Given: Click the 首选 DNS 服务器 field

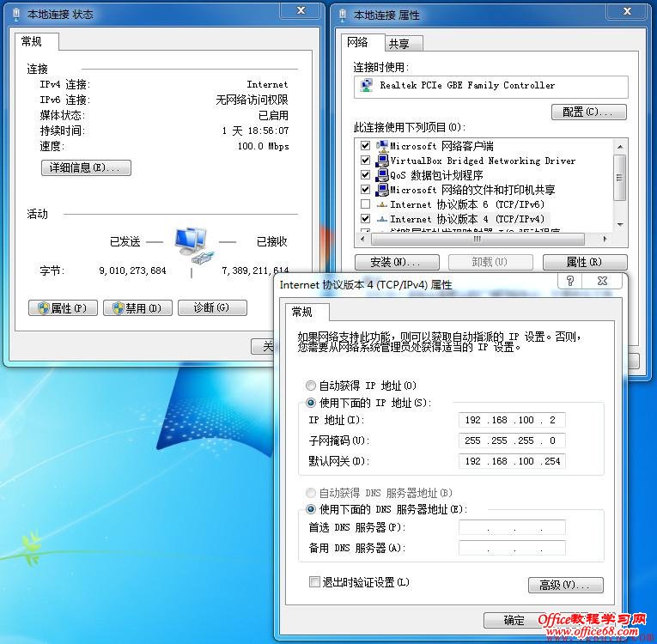Looking at the screenshot, I should 512,527.
